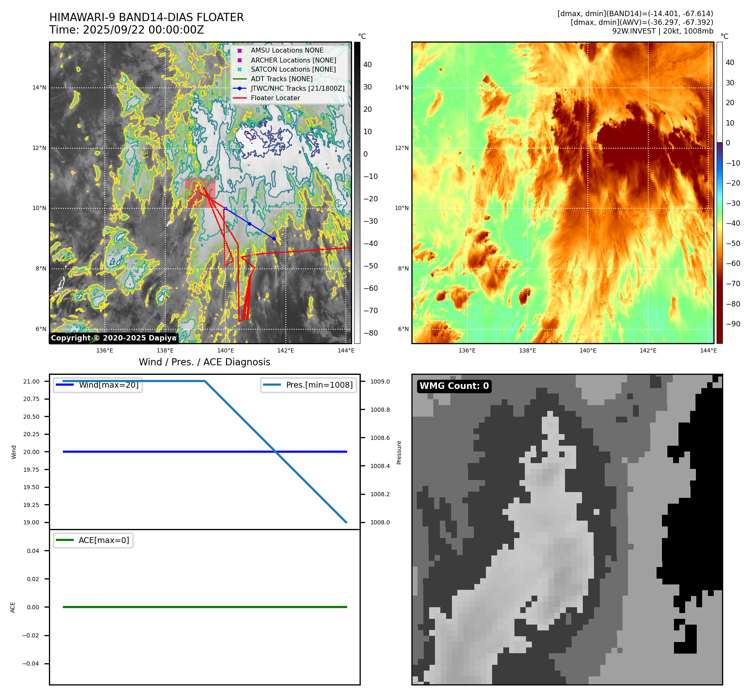
Task: Click the −90 tick on rainbow colorbar
Action: tap(733, 324)
